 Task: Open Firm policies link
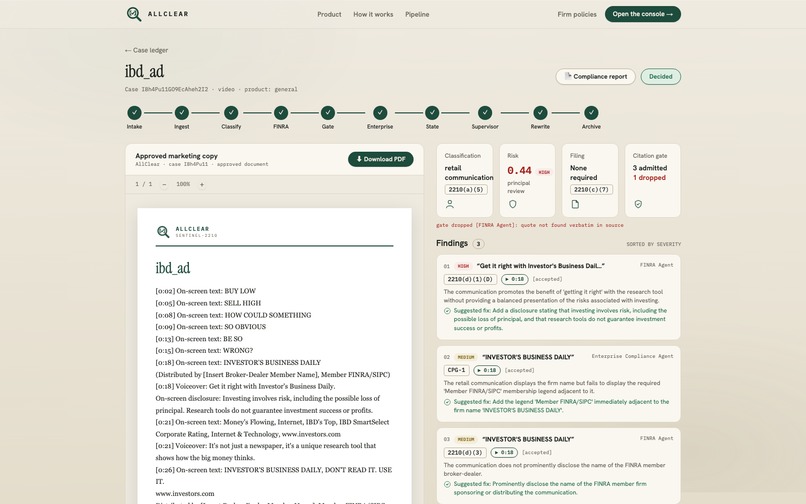577,14
